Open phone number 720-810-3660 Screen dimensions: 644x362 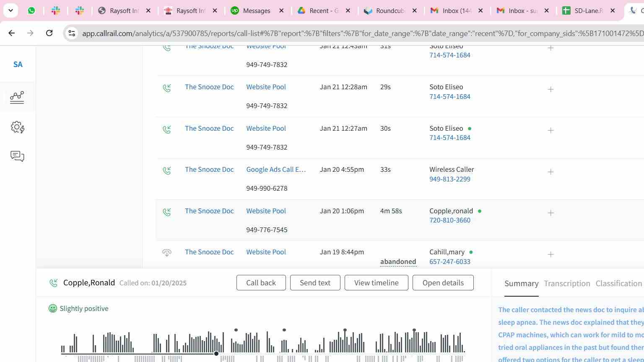pos(450,220)
